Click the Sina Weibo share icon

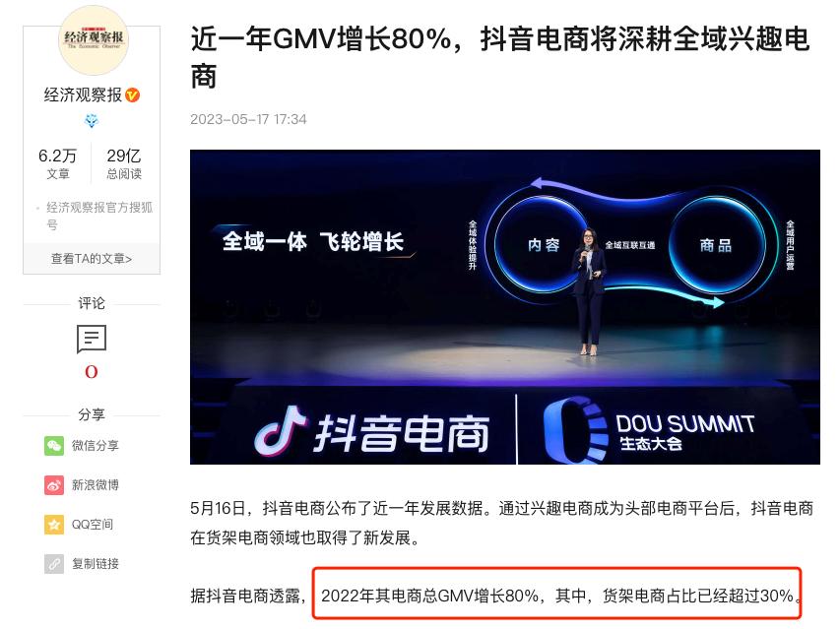54,485
